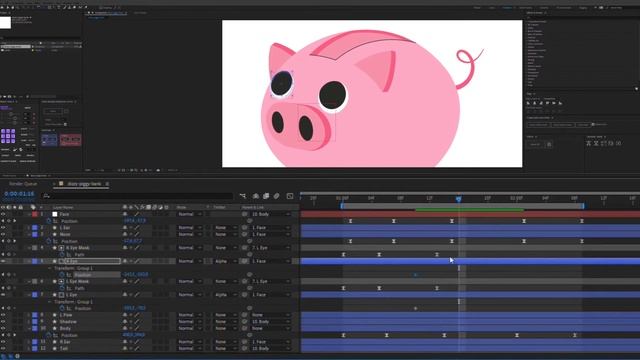
Task: Hide the Shadow layer with its eye icon
Action: point(3,322)
